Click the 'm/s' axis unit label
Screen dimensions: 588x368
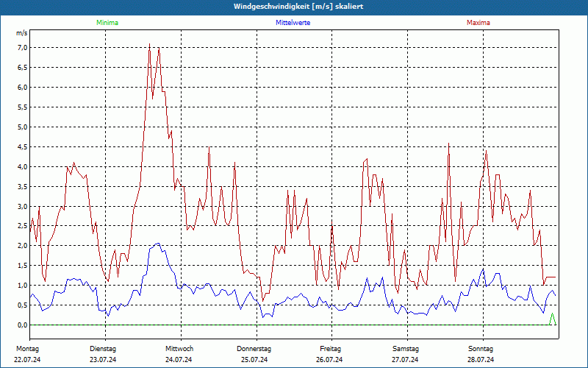click(x=22, y=33)
